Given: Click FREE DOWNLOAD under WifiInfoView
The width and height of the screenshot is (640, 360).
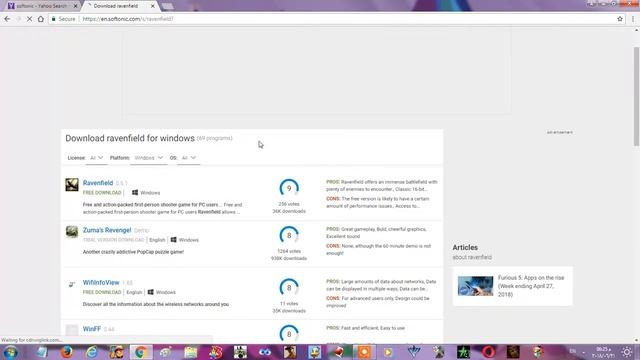Looking at the screenshot, I should pyautogui.click(x=102, y=292).
